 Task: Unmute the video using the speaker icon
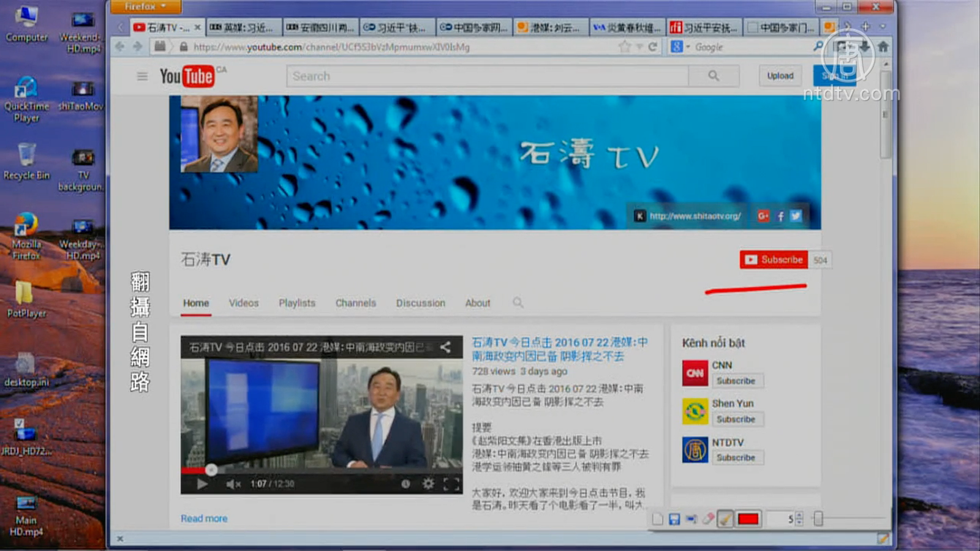[233, 484]
